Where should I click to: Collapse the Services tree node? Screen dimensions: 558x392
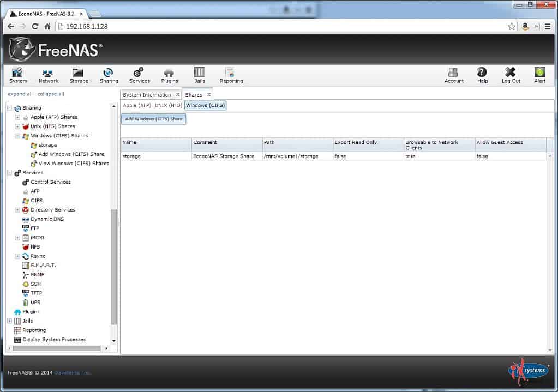[10, 172]
